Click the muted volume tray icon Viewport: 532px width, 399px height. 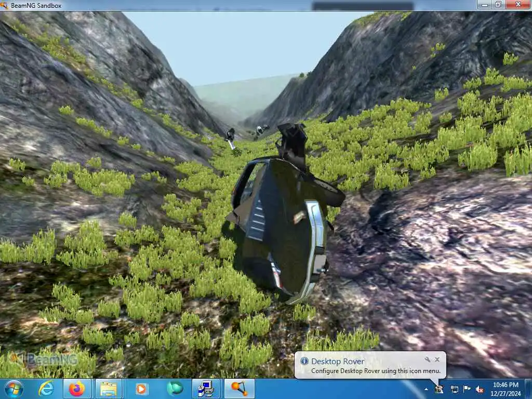pyautogui.click(x=480, y=390)
